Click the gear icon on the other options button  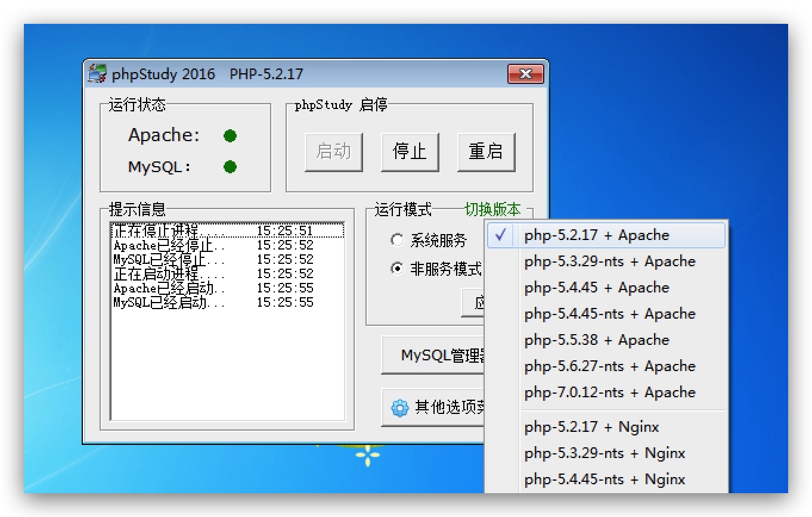[x=399, y=407]
